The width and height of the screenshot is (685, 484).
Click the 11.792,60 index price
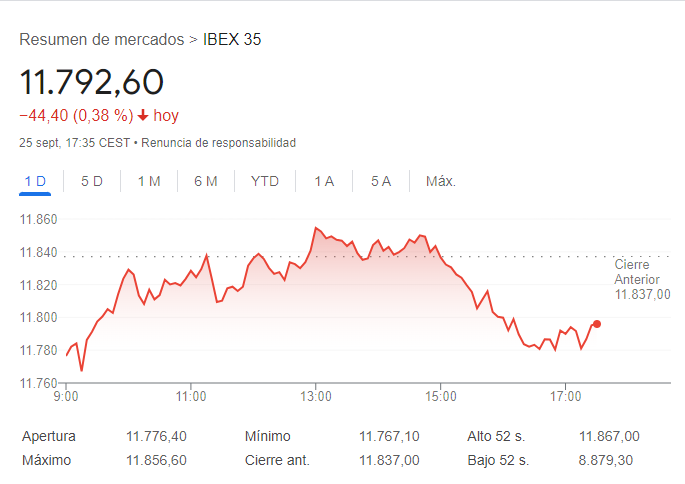click(x=91, y=81)
